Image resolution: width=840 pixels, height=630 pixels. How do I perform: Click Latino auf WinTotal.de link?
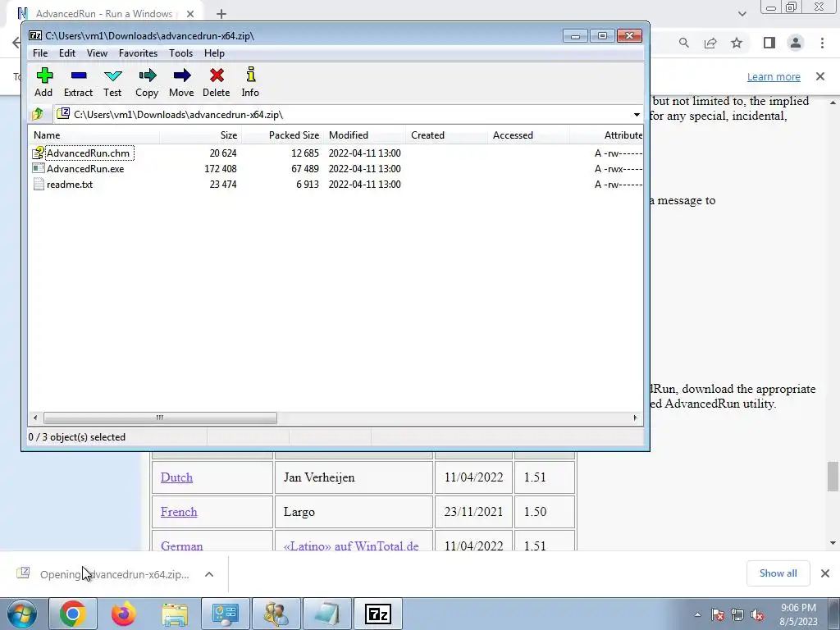click(x=351, y=546)
